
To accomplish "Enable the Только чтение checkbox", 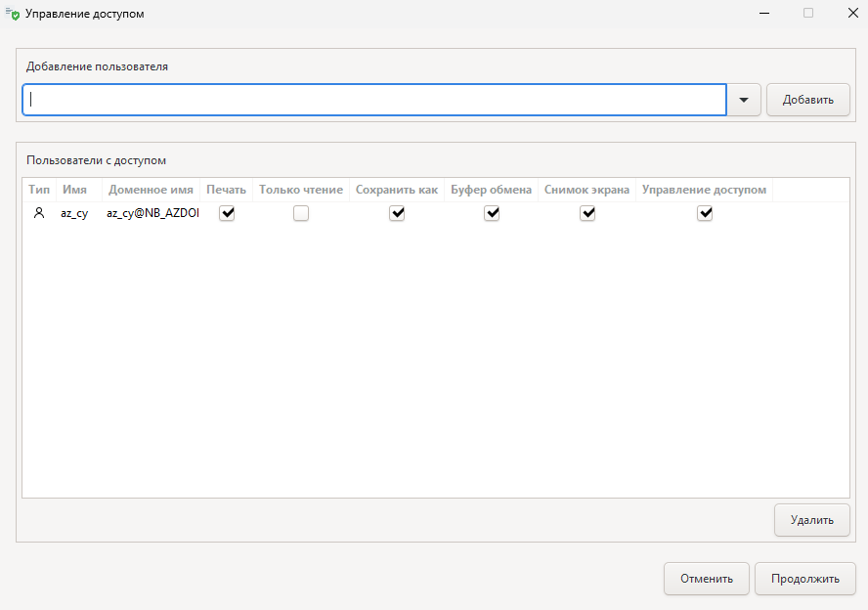I will pos(301,213).
